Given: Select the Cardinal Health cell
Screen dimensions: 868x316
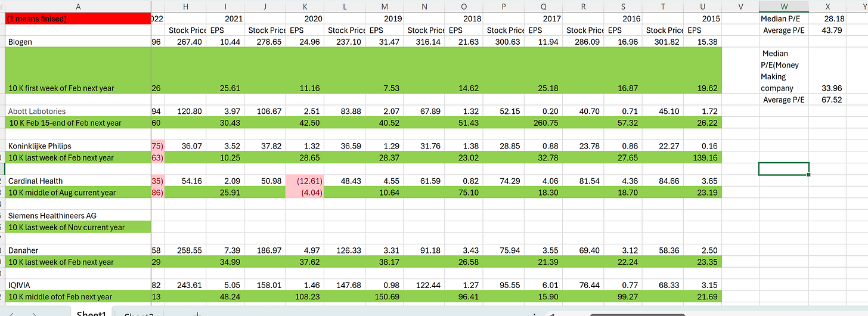Looking at the screenshot, I should [x=79, y=181].
